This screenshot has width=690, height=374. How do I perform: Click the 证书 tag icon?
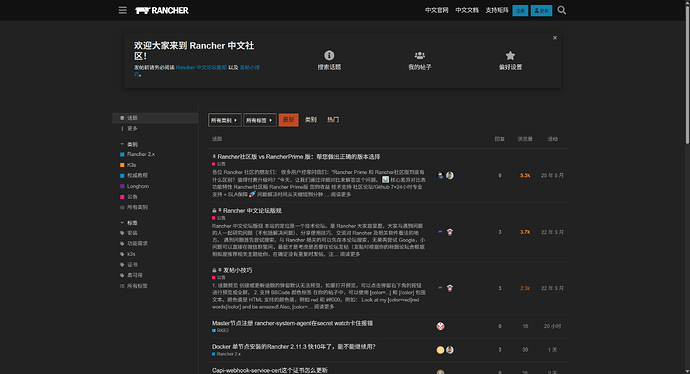coord(122,264)
